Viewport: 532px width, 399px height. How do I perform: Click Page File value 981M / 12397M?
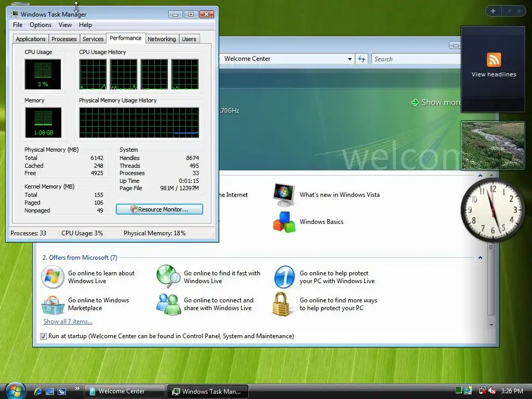coord(179,188)
